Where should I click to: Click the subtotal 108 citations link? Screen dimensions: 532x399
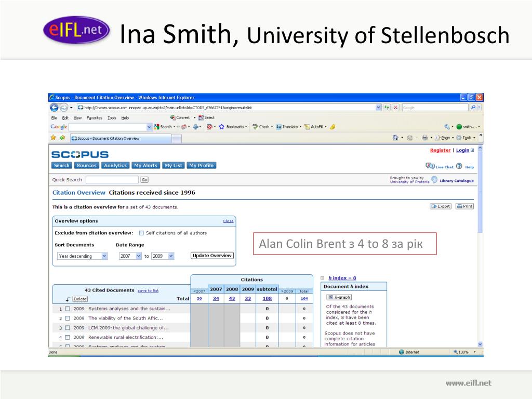click(x=267, y=299)
